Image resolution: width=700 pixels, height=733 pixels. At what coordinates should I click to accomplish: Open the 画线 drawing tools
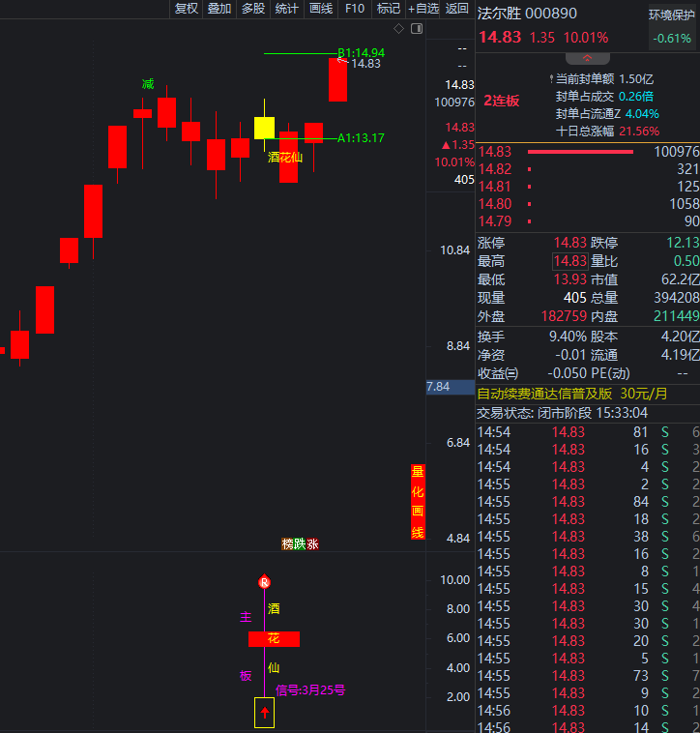(321, 9)
